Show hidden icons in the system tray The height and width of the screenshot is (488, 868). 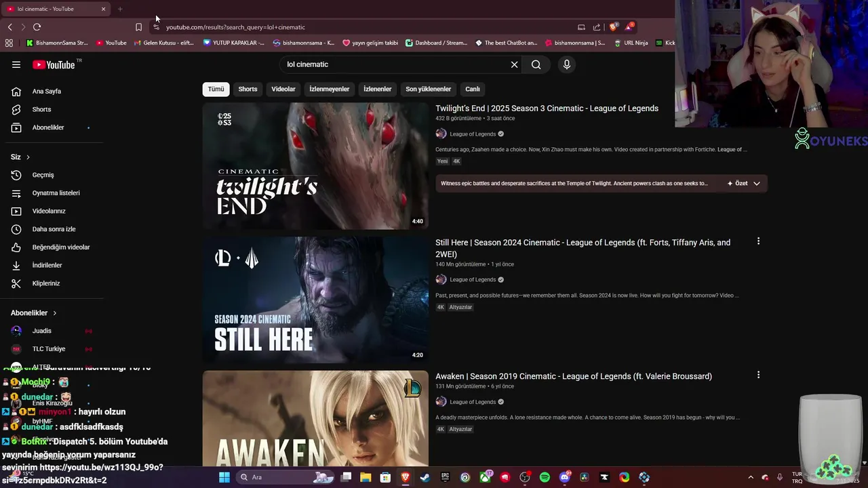pyautogui.click(x=751, y=477)
